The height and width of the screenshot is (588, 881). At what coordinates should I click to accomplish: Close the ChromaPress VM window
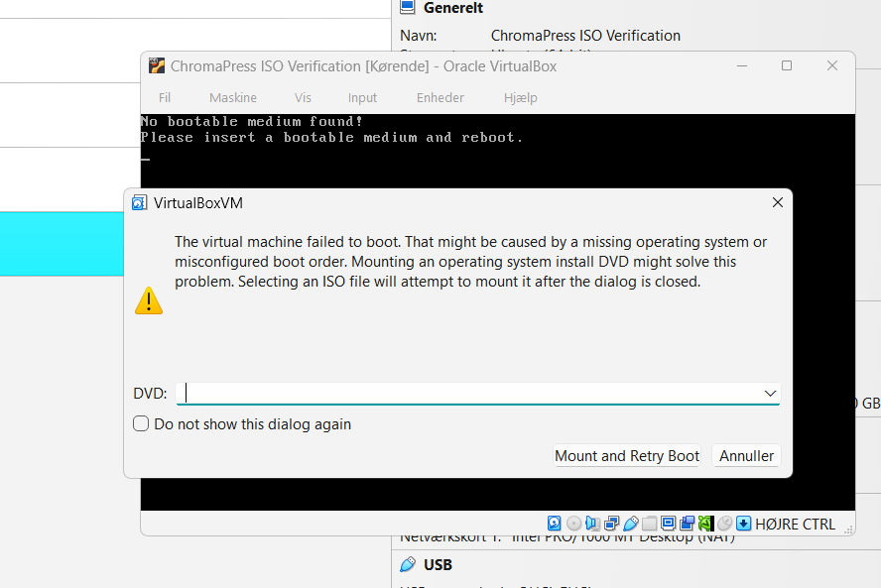832,65
